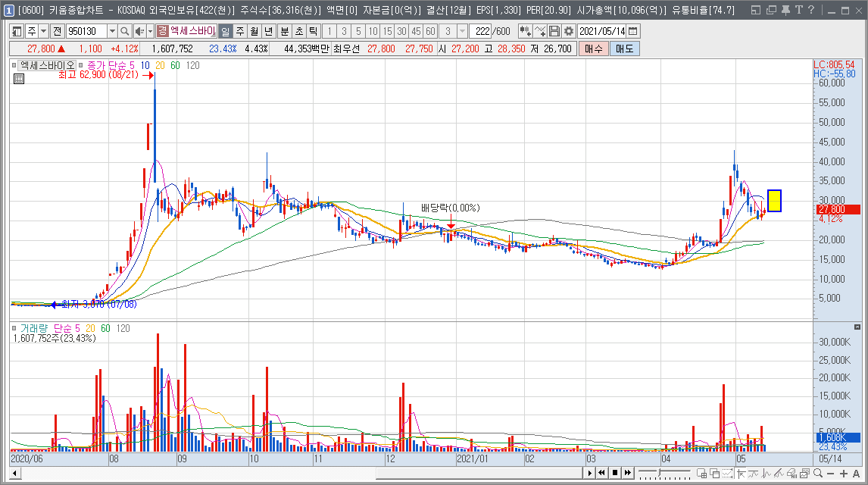Click the replay speed slider handle
The height and width of the screenshot is (485, 868).
(x=659, y=472)
